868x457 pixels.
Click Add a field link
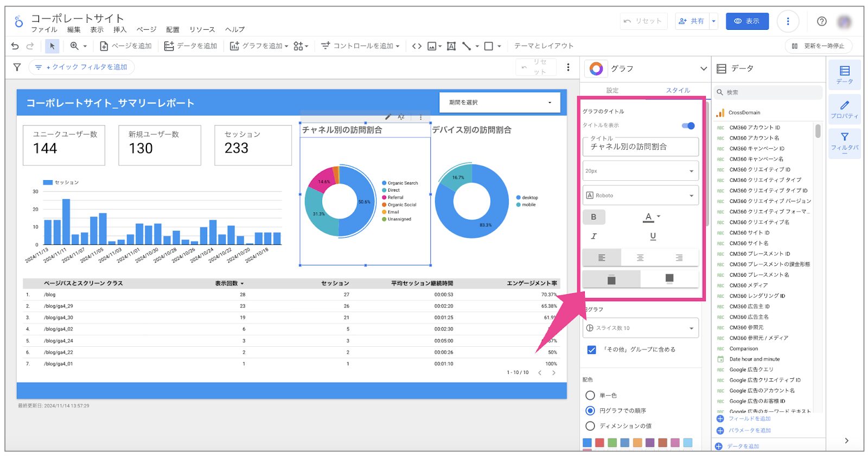tap(744, 418)
